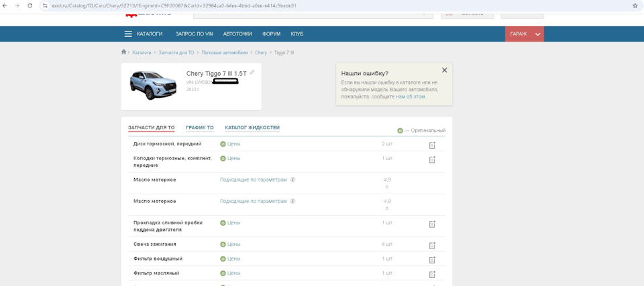Open Запрос по VIN menu item
The height and width of the screenshot is (286, 644).
pos(195,34)
